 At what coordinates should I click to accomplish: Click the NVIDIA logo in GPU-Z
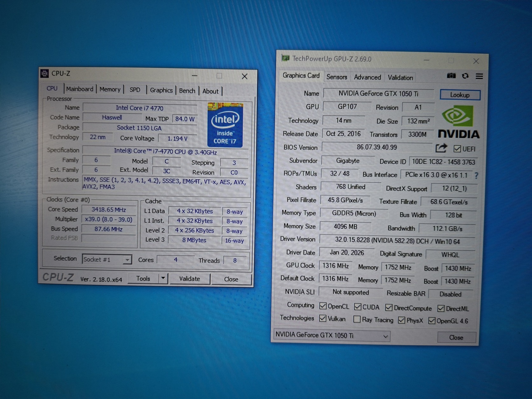(x=458, y=123)
